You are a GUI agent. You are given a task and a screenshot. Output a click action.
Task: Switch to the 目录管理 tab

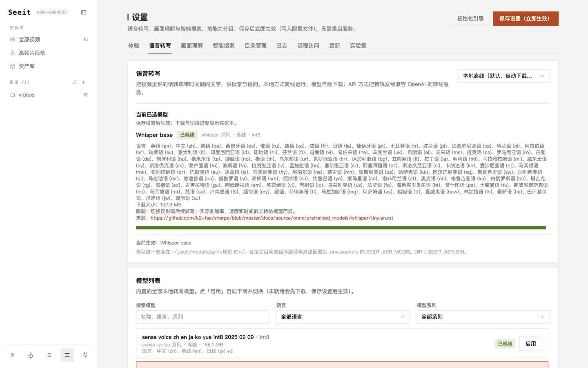[256, 46]
